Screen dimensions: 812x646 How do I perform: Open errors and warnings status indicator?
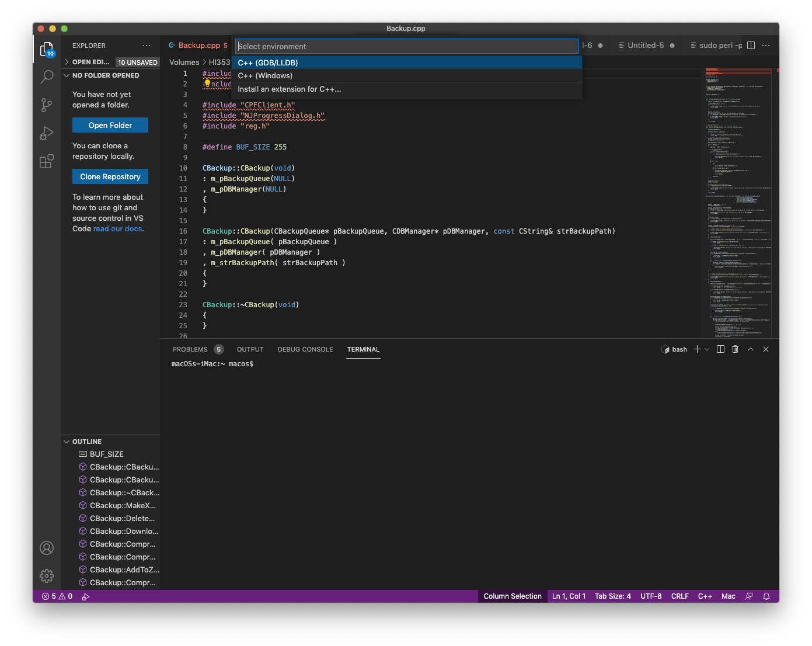pyautogui.click(x=57, y=596)
